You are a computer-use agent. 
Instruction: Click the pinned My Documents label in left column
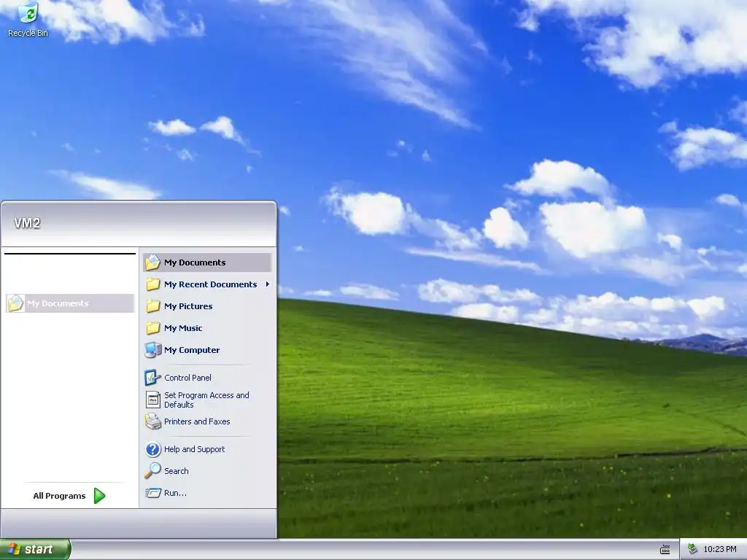point(58,303)
